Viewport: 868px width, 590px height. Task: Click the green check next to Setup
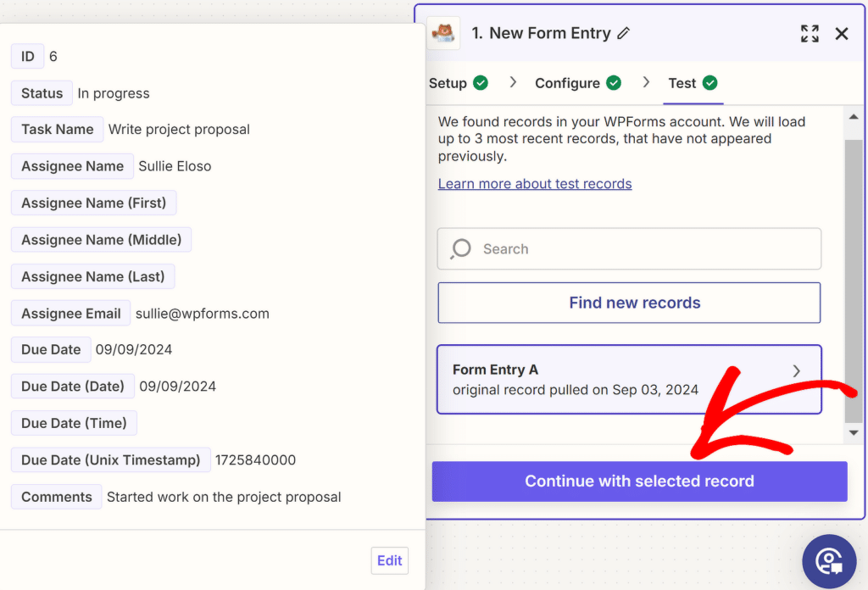click(x=481, y=83)
